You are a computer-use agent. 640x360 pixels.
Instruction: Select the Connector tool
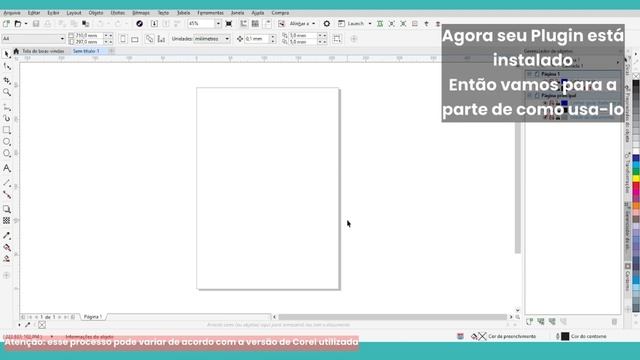tap(7, 195)
